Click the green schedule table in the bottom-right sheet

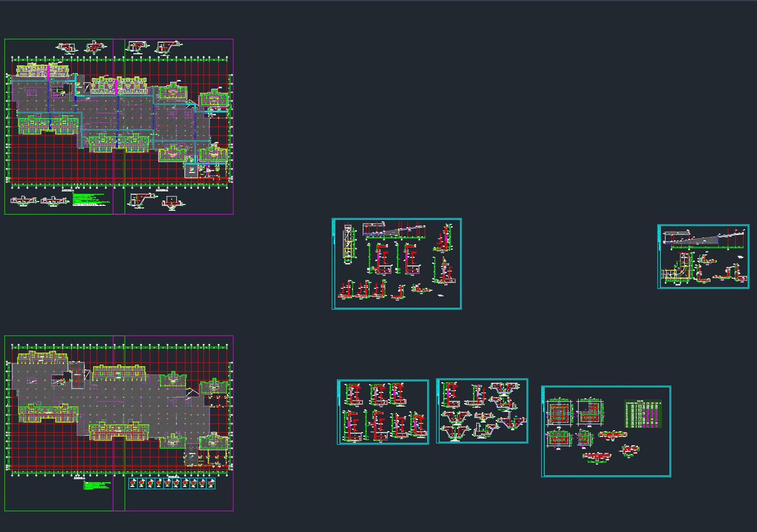click(644, 414)
